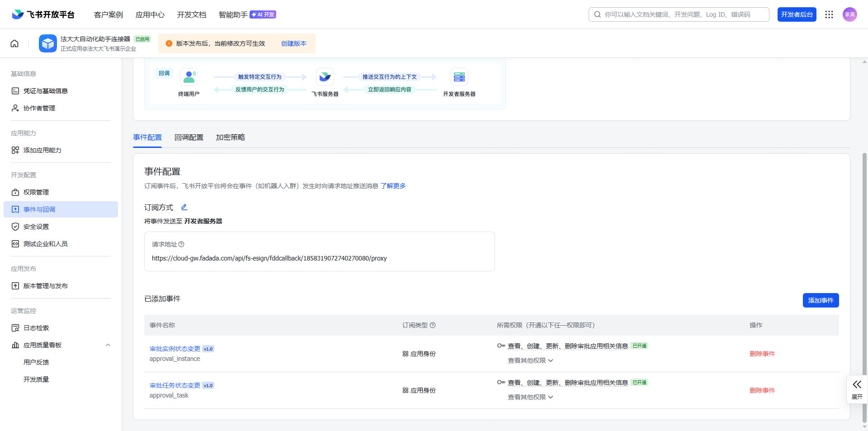Switch to the 回调配置 tab
This screenshot has height=431, width=868.
click(189, 137)
